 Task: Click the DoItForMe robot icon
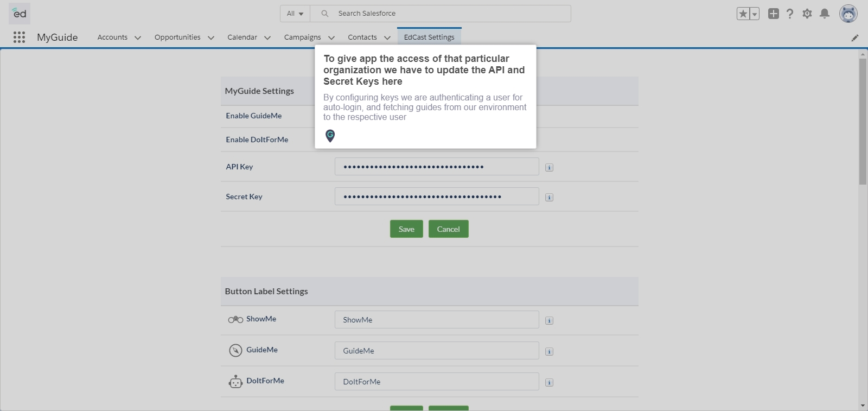235,382
